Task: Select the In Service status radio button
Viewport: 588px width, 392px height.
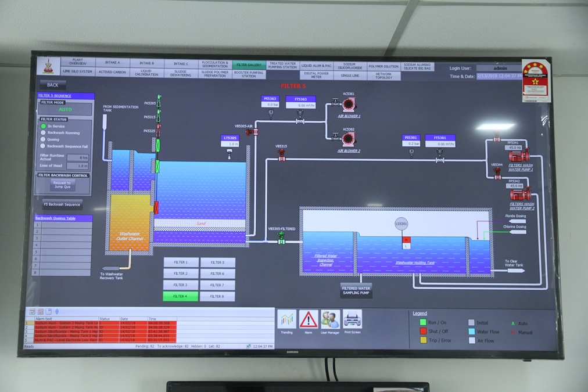Action: coord(43,126)
